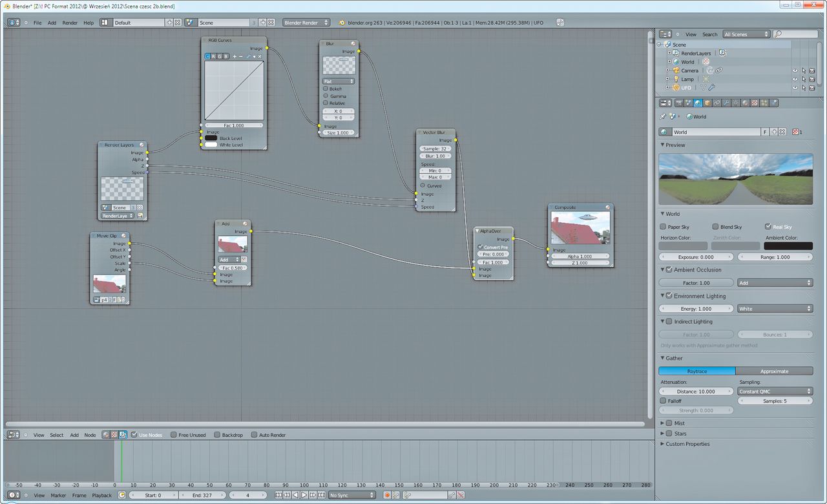Open the Object Constraints chain icon

coord(717,103)
